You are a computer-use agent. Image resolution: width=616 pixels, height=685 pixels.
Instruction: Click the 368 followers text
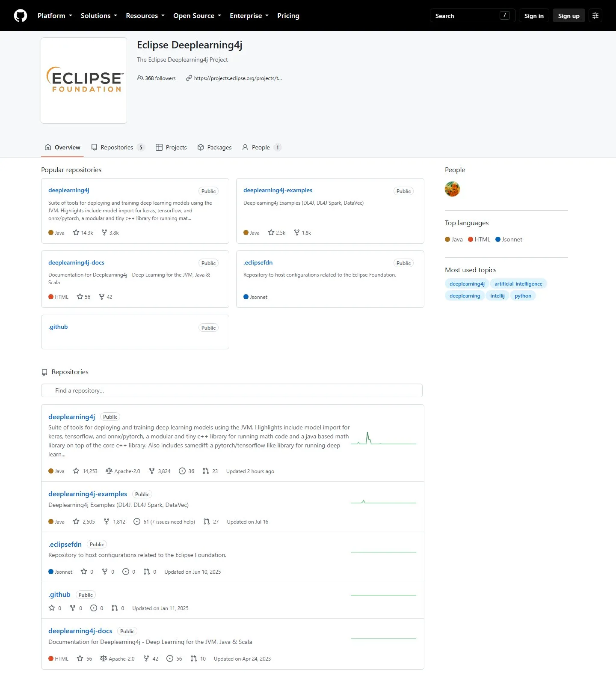point(160,78)
